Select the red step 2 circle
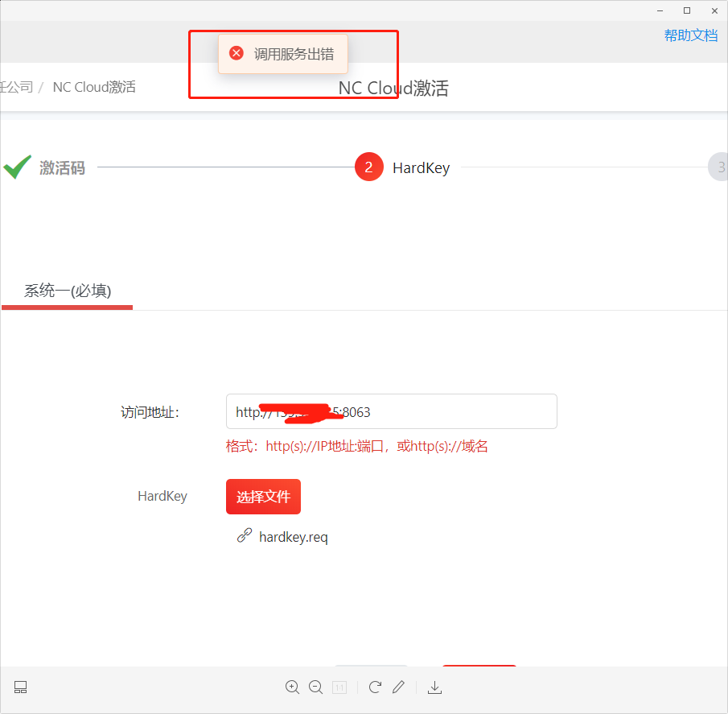Image resolution: width=728 pixels, height=714 pixels. (x=369, y=167)
